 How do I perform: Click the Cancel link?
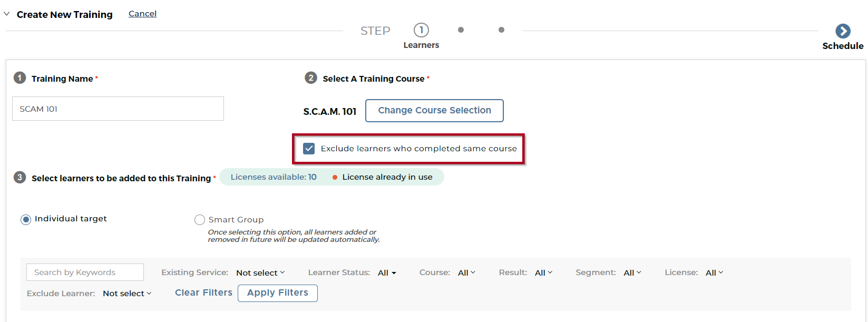coord(142,14)
